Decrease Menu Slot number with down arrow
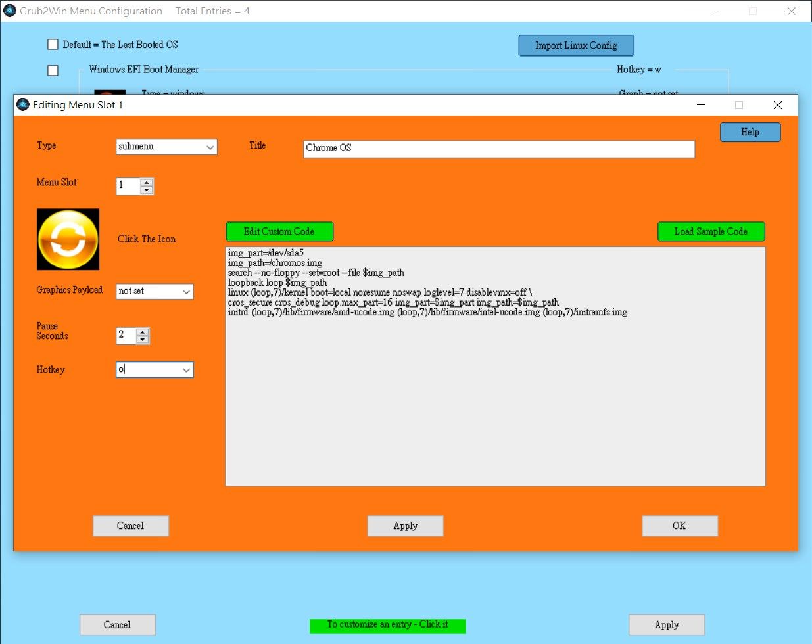The height and width of the screenshot is (644, 812). (x=147, y=191)
